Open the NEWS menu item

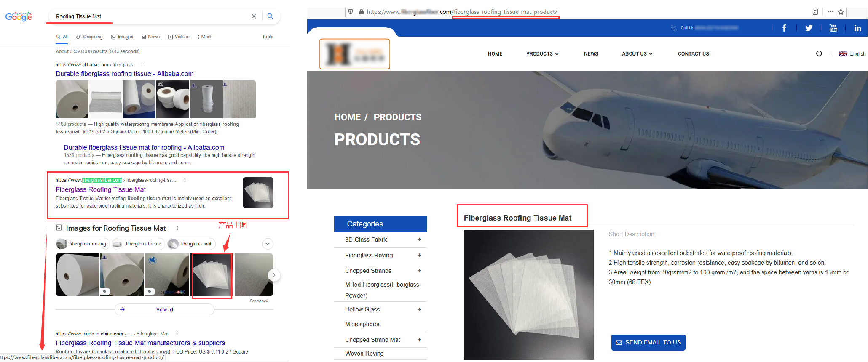click(591, 54)
